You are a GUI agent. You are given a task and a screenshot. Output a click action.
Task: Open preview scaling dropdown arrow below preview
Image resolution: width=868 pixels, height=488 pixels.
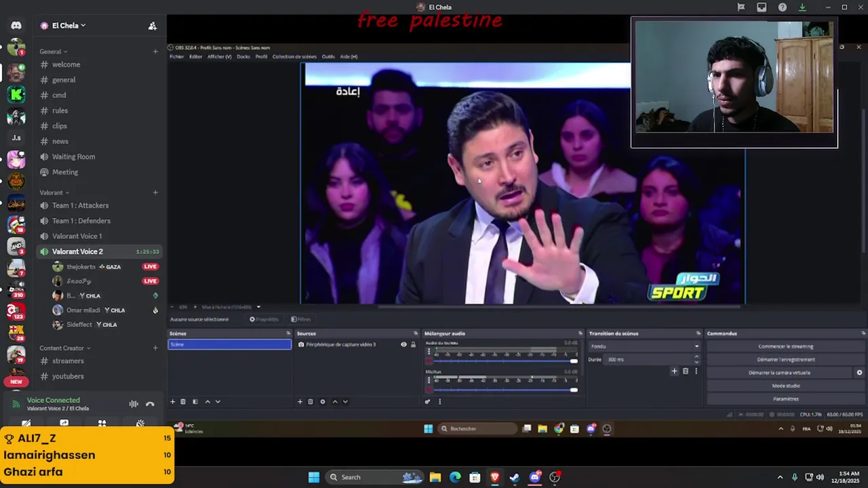pos(258,307)
